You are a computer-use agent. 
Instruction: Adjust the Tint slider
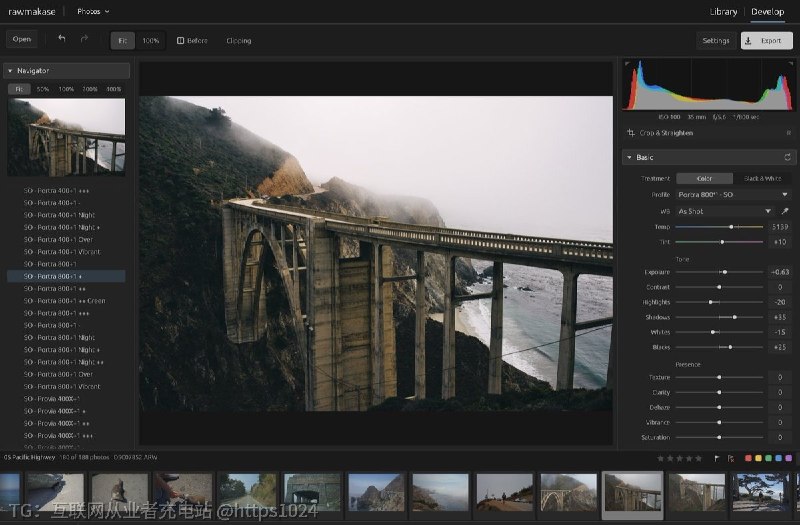point(719,242)
